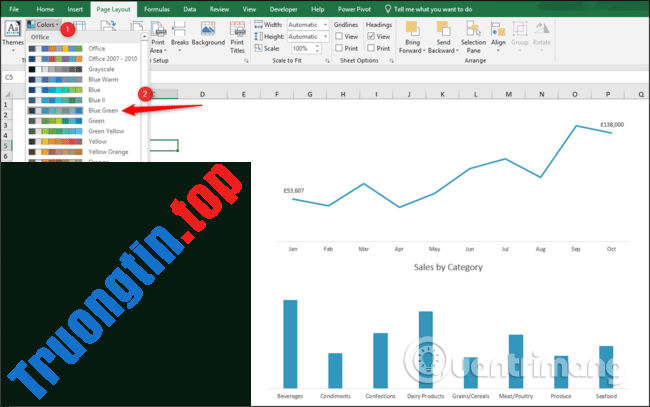Open the Page Setup dialog launcher
650x407 pixels.
point(246,61)
